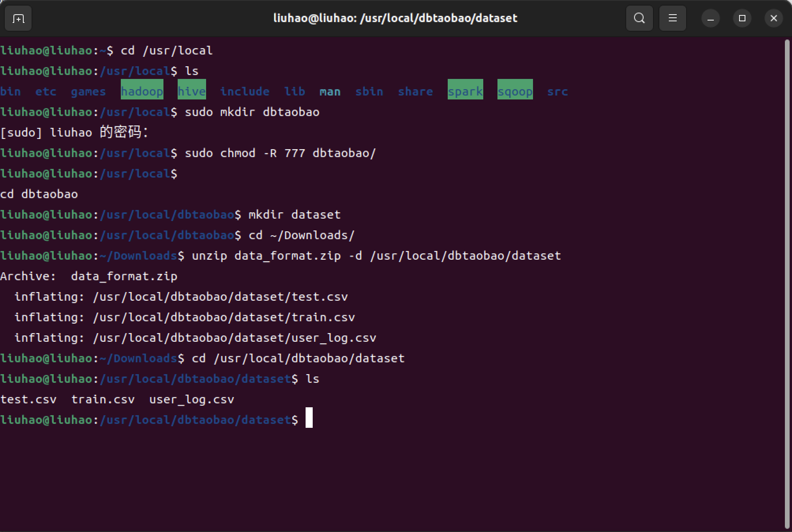Click the highlighted 'hadoop' directory
The width and height of the screenshot is (792, 532).
(x=142, y=90)
